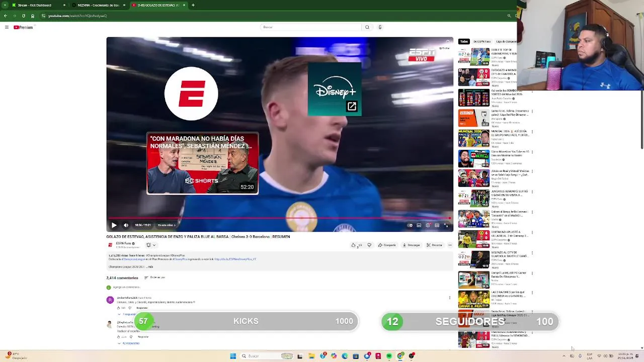Open Microsoft Edge from the taskbar
The image size is (644, 362).
click(345, 356)
